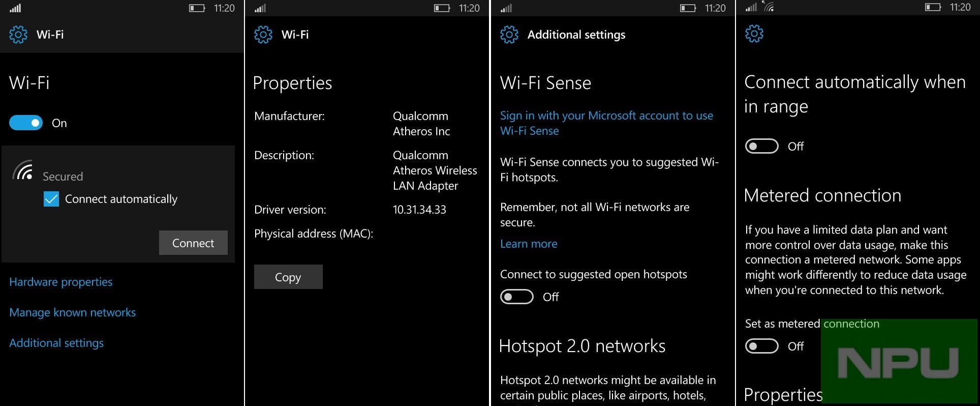Turn off the Wi-Fi On switch

click(26, 123)
